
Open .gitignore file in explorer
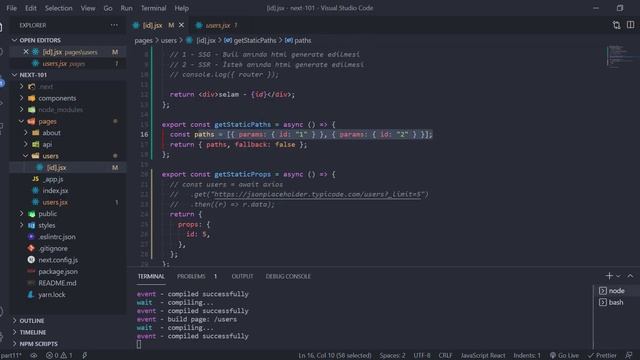click(x=53, y=248)
